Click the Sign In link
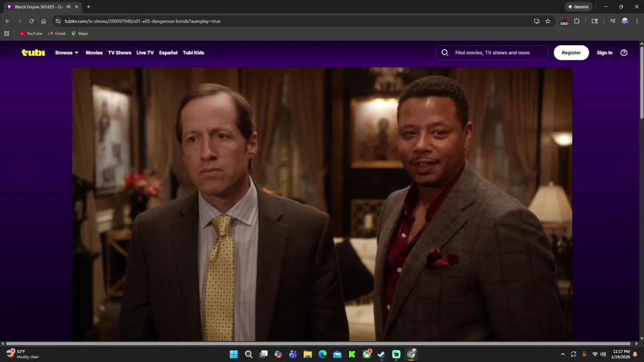 [x=604, y=53]
